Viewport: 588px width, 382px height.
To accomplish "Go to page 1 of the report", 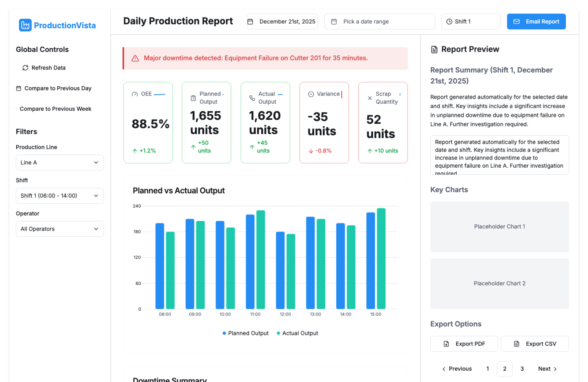I will point(488,369).
